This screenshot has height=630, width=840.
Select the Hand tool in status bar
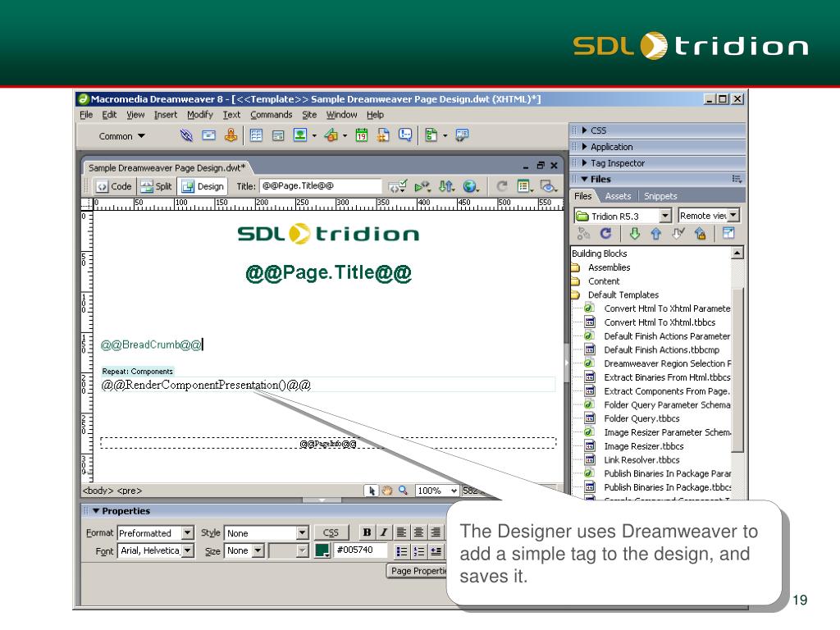coord(387,491)
